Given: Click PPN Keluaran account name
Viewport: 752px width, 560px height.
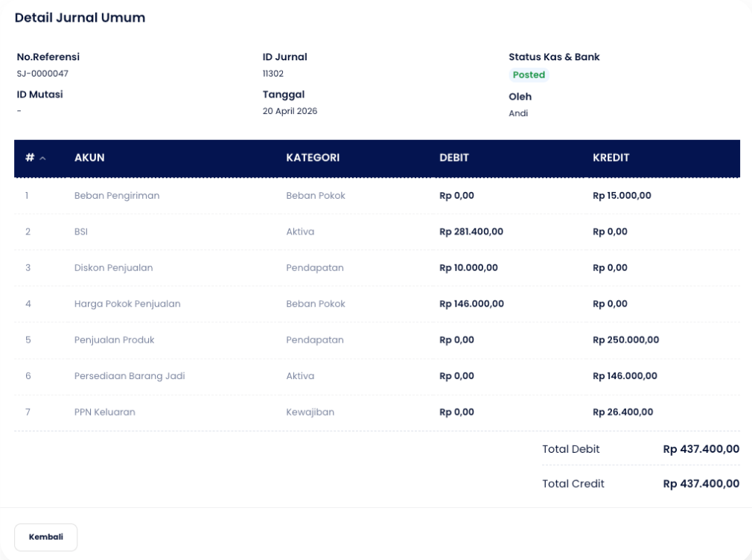Looking at the screenshot, I should pos(105,413).
